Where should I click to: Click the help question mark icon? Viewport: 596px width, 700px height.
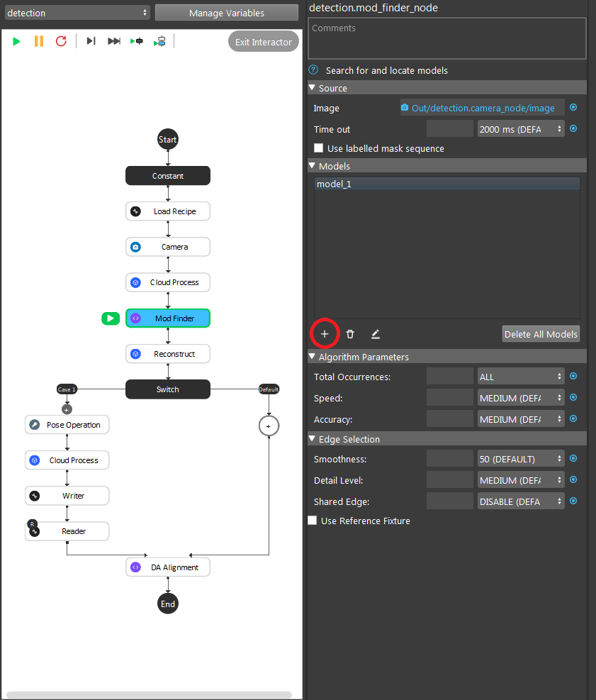coord(314,70)
